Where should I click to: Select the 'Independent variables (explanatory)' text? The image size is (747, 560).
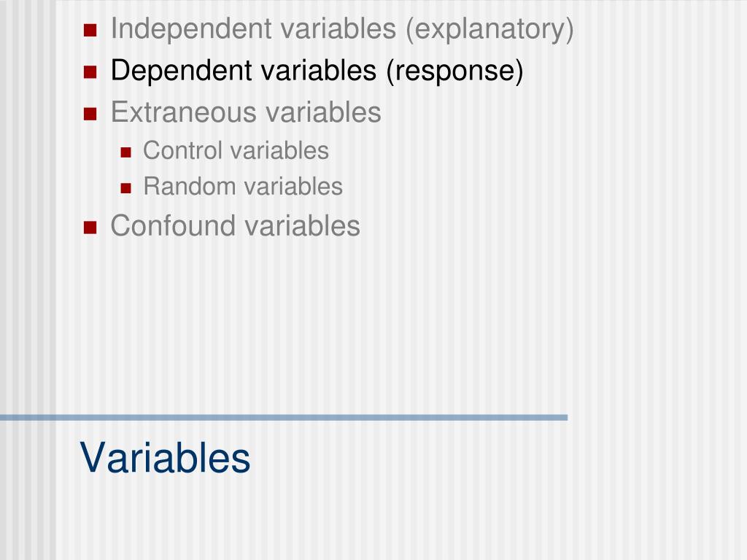coord(342,29)
